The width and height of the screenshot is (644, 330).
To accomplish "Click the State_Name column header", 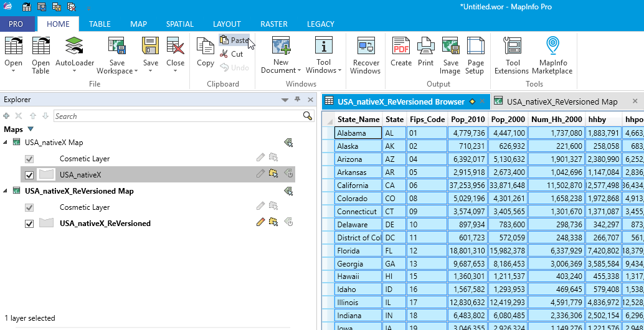I will (x=359, y=120).
